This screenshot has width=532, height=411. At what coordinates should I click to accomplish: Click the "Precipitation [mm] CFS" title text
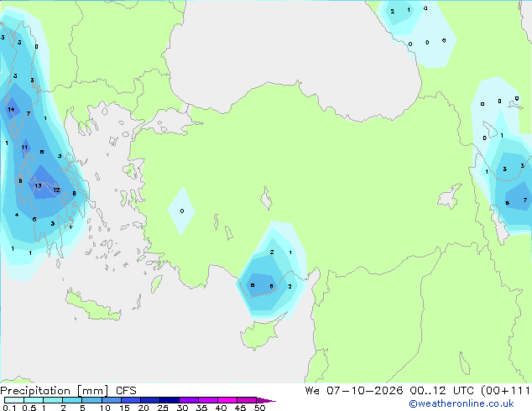pyautogui.click(x=68, y=391)
